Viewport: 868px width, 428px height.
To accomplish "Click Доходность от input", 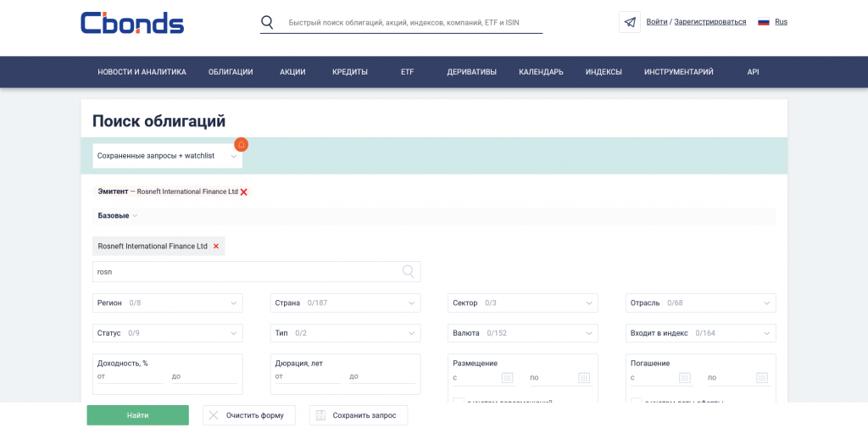I will tap(130, 377).
